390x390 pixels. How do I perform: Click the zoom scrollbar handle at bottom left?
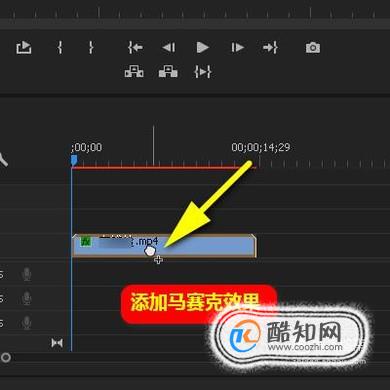6,358
